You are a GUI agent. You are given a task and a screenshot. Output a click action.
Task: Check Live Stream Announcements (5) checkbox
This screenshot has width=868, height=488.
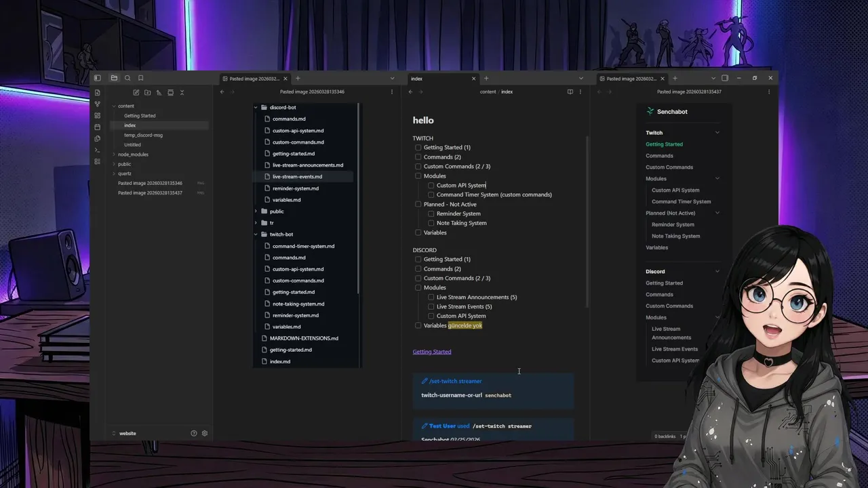431,297
